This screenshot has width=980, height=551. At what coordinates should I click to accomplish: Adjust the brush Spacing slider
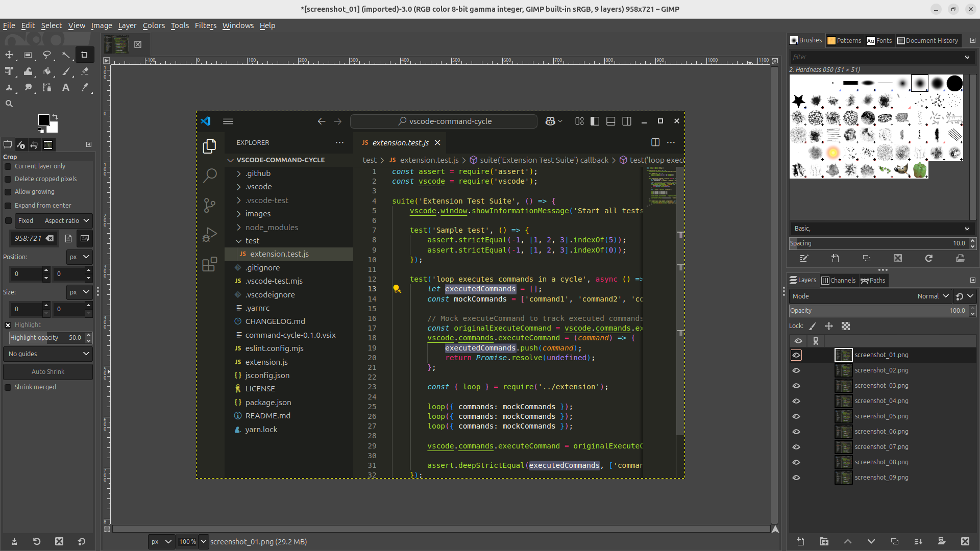click(x=878, y=243)
